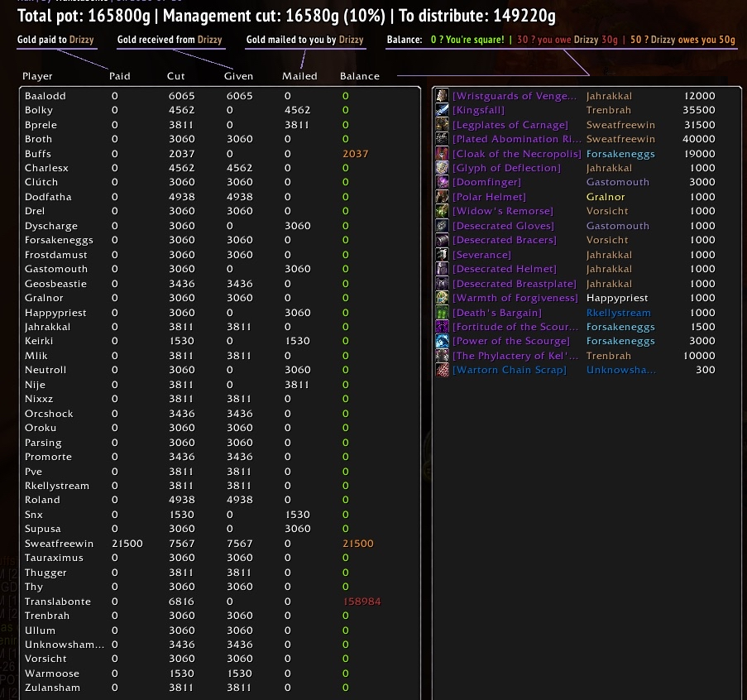Select the Dodfatha player name
The width and height of the screenshot is (747, 700).
coord(48,197)
